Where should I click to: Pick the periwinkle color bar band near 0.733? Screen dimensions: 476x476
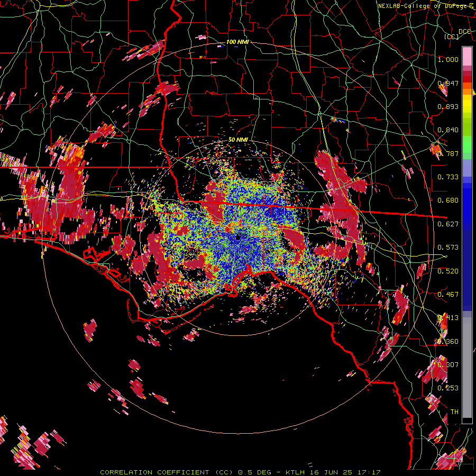point(467,168)
